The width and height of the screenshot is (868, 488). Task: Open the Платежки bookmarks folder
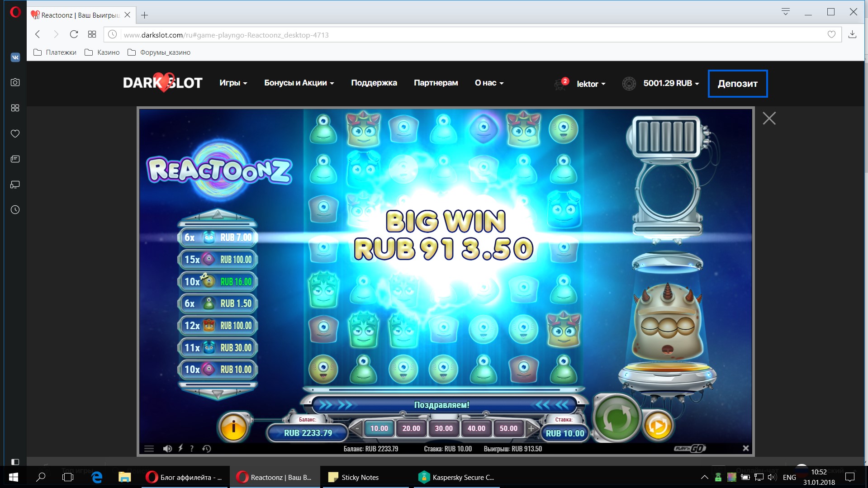[55, 52]
